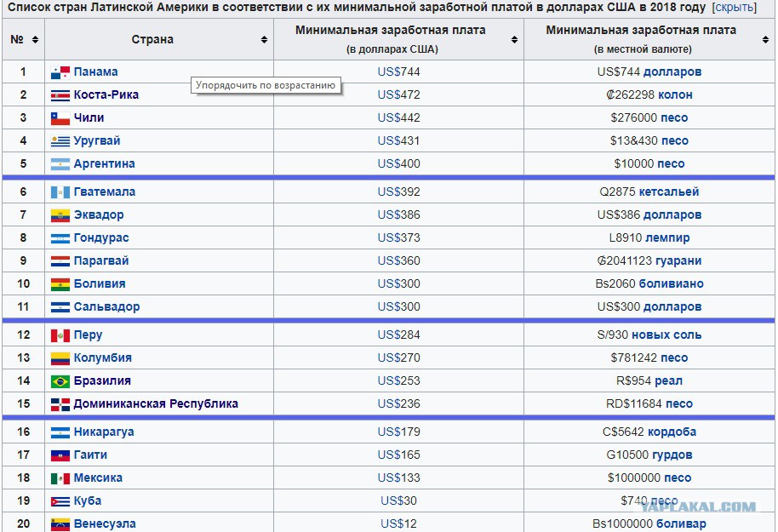Viewport: 778px width, 532px height.
Task: Open the Доминиканская Республика link
Action: 156,403
